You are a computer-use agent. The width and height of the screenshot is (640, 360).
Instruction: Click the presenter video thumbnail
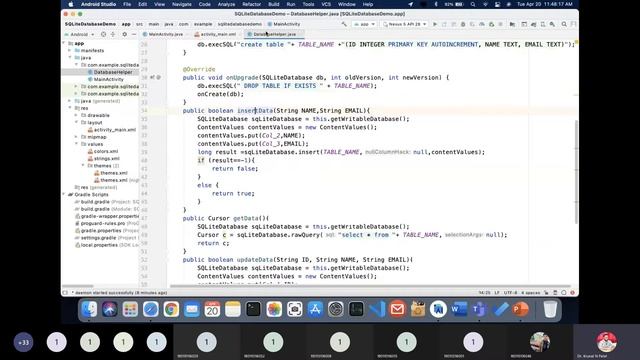point(607,342)
